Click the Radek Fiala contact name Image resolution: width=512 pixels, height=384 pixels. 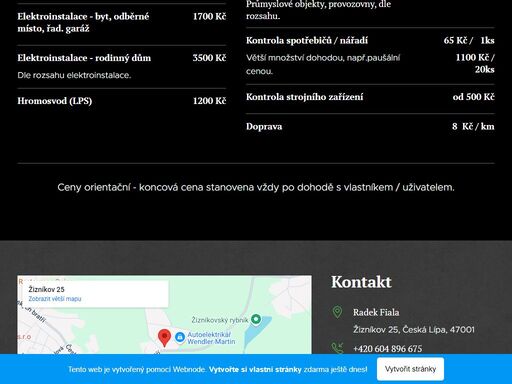(376, 312)
